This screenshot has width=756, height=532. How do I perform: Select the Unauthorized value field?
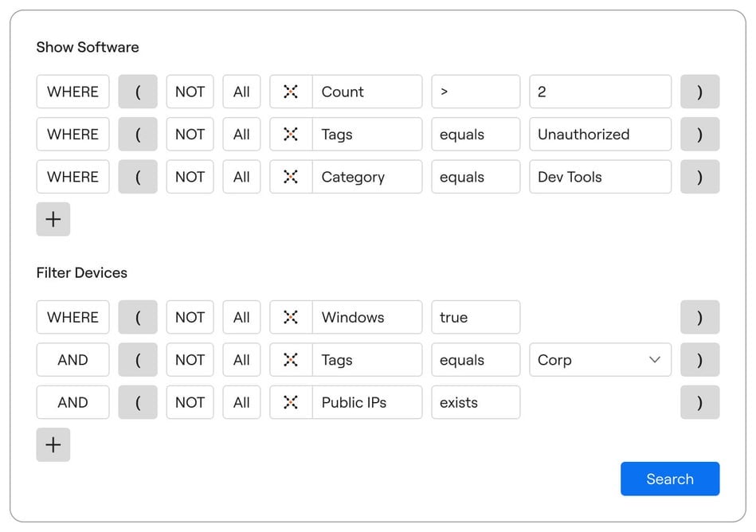[600, 135]
